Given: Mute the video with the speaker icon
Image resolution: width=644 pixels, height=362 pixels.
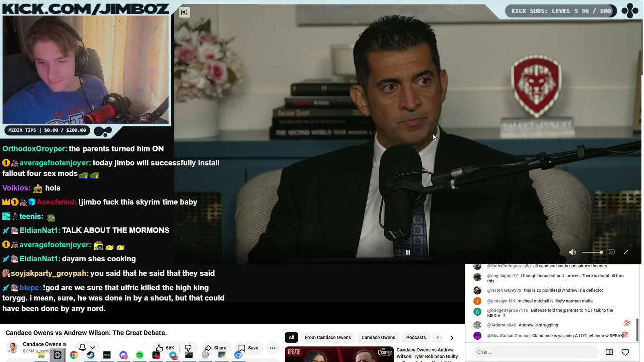Looking at the screenshot, I should (572, 252).
